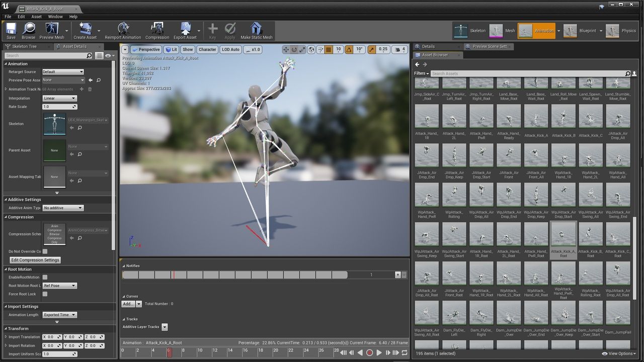Switch to Skeleton editor mode
This screenshot has width=644, height=362.
(x=470, y=31)
